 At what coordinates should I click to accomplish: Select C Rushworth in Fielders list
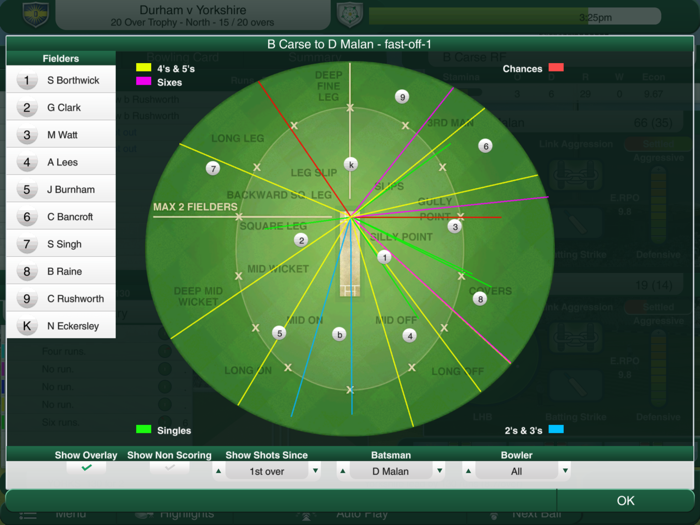point(61,299)
